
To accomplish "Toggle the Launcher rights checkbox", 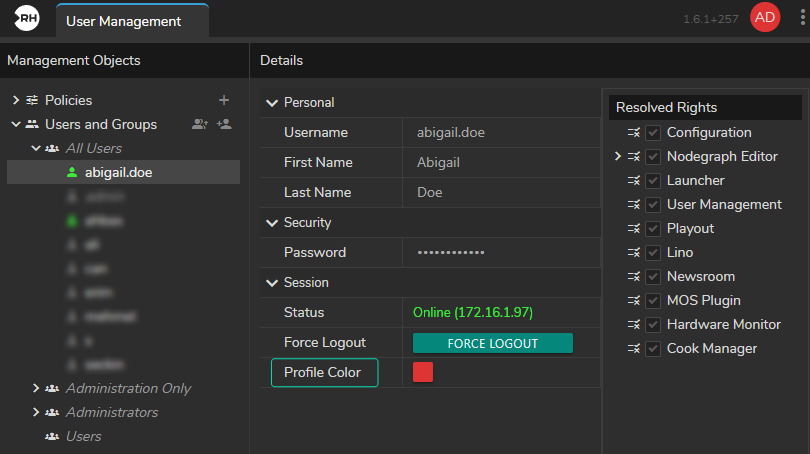I will pyautogui.click(x=653, y=180).
